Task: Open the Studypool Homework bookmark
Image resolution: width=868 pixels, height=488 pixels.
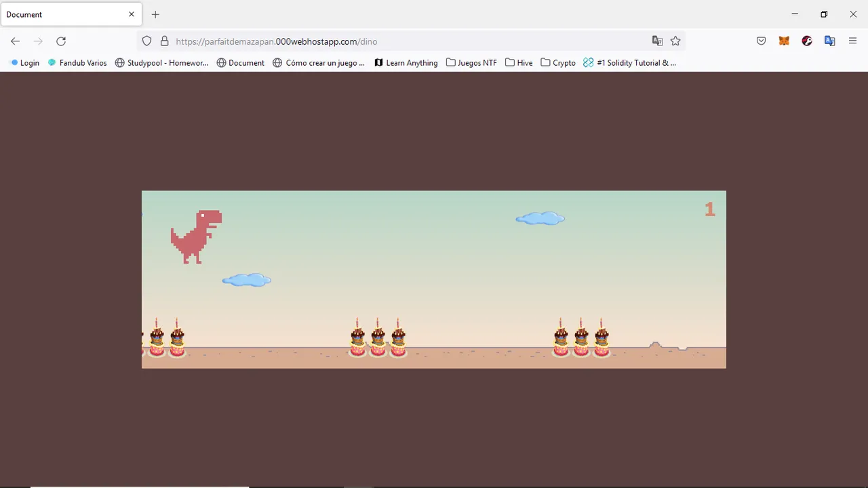Action: [x=162, y=62]
